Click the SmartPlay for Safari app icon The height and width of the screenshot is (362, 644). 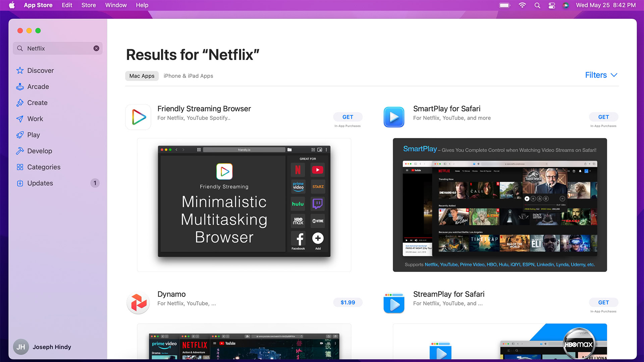coord(394,117)
